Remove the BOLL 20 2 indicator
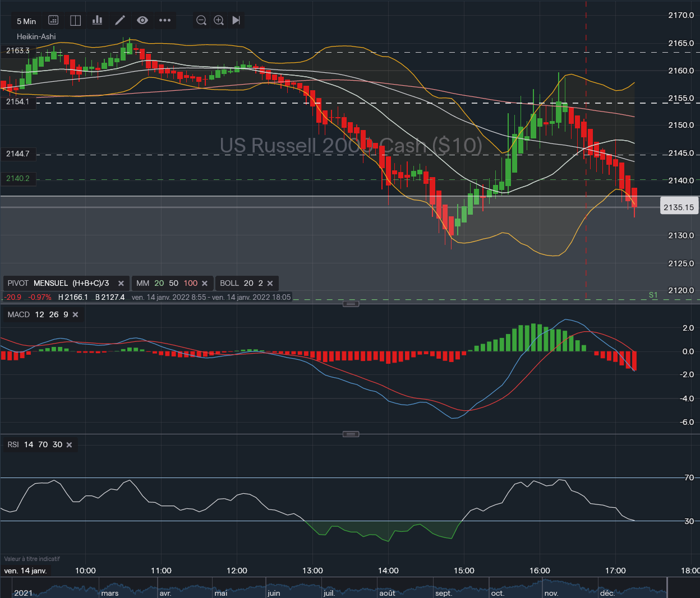This screenshot has height=598, width=700. [x=270, y=284]
